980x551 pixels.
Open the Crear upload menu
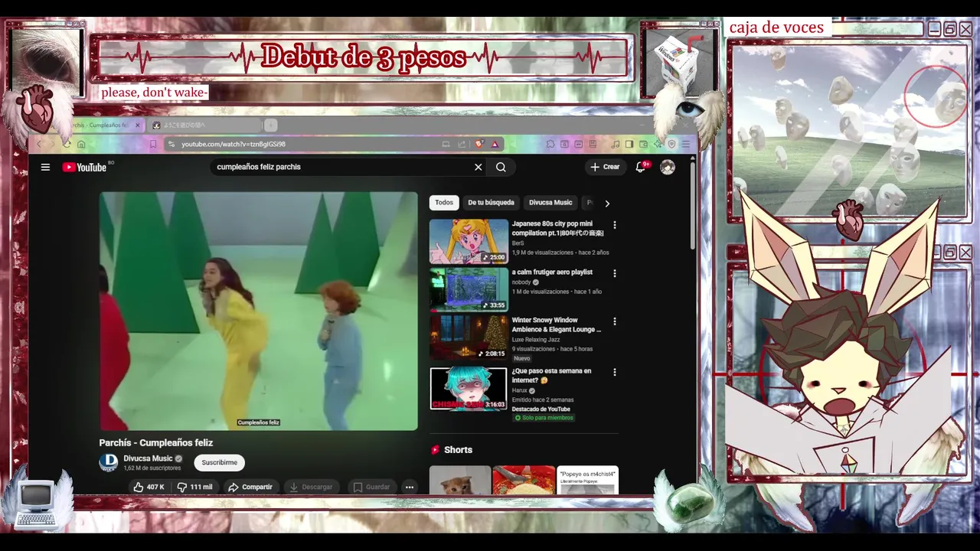point(605,167)
